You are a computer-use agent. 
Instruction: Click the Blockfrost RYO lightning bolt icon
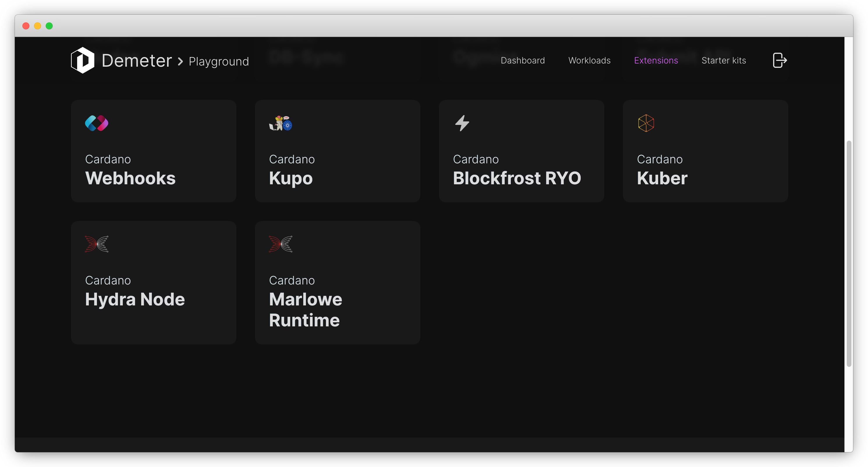[x=462, y=123]
